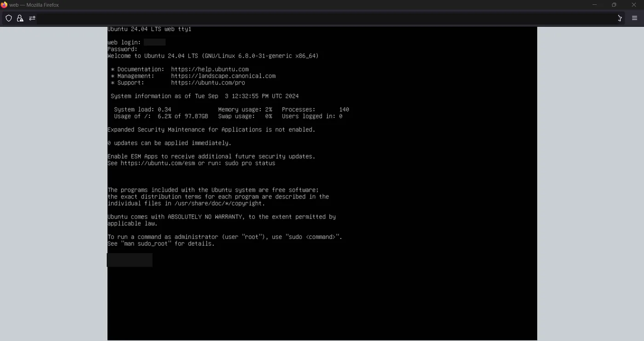This screenshot has width=644, height=341.
Task: Open the Firefox hamburger application menu
Action: pyautogui.click(x=634, y=18)
